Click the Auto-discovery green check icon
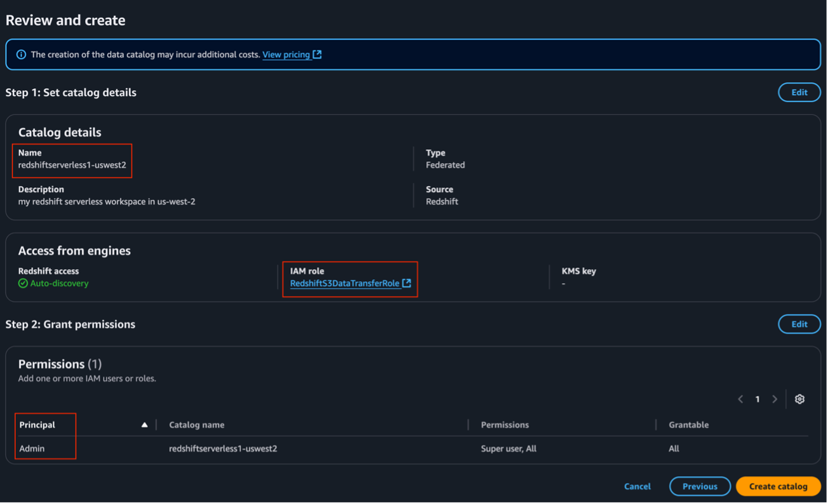Viewport: 828px width, 504px height. click(x=23, y=283)
